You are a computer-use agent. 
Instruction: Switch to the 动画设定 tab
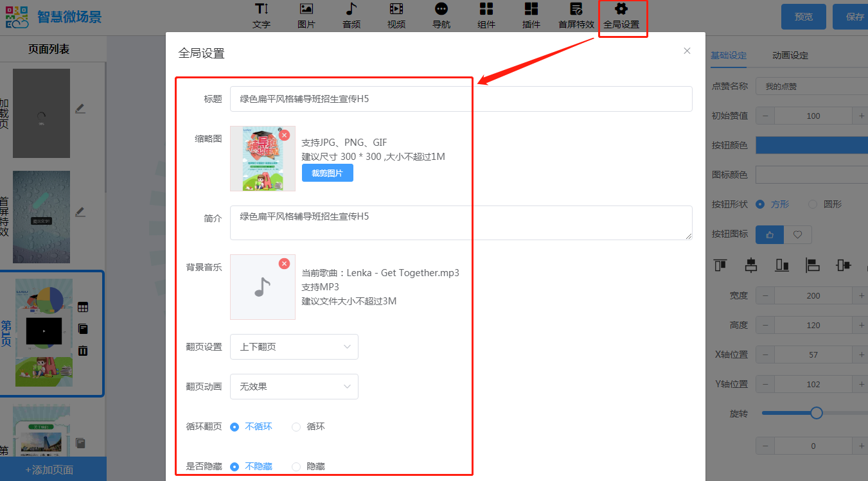[x=790, y=56]
